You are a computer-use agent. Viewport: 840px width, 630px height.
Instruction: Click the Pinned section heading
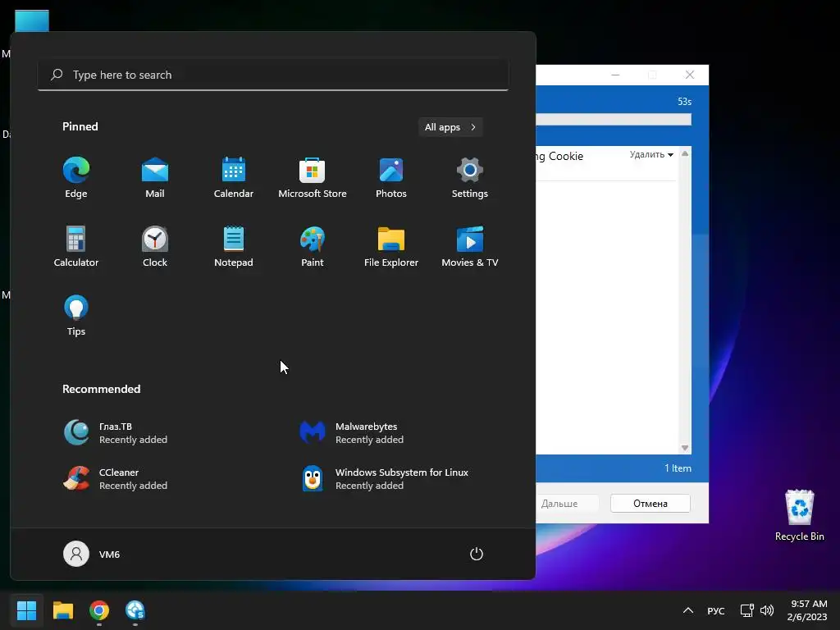80,126
